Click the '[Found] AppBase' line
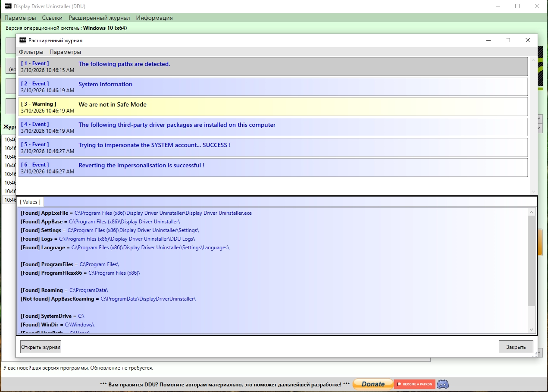This screenshot has width=548, height=392. pyautogui.click(x=100, y=222)
